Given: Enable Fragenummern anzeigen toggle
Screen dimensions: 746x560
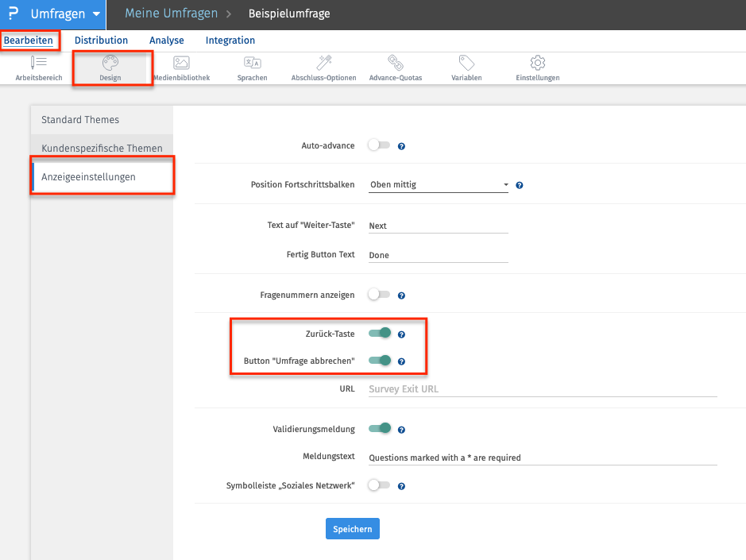Looking at the screenshot, I should pyautogui.click(x=379, y=294).
